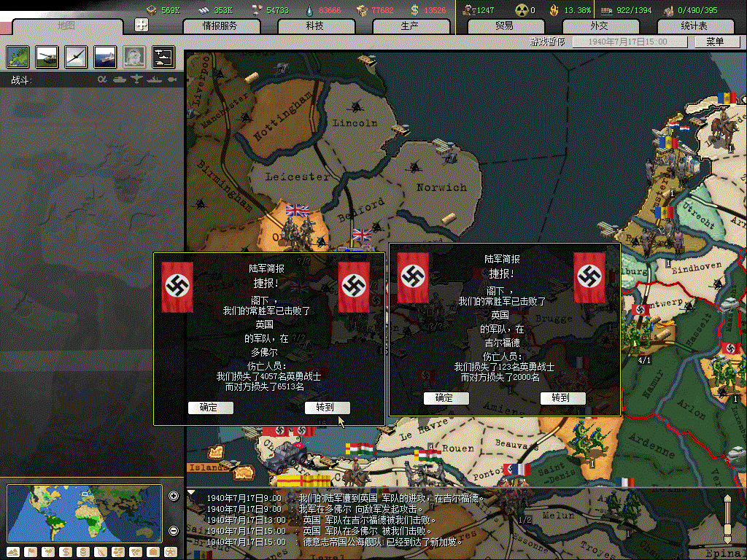Zoom out minimap with minus button
Screen dimensions: 747x560
[x=174, y=531]
